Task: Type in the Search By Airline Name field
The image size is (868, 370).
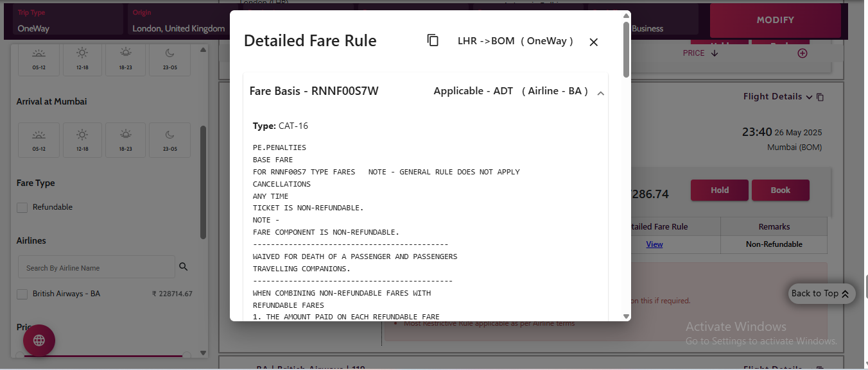Action: point(96,267)
